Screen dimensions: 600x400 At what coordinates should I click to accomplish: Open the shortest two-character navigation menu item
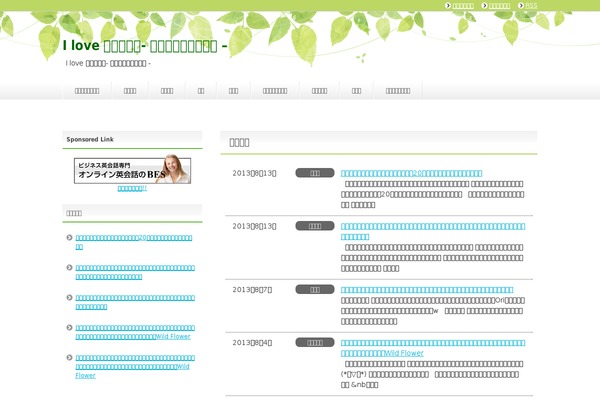tap(201, 91)
